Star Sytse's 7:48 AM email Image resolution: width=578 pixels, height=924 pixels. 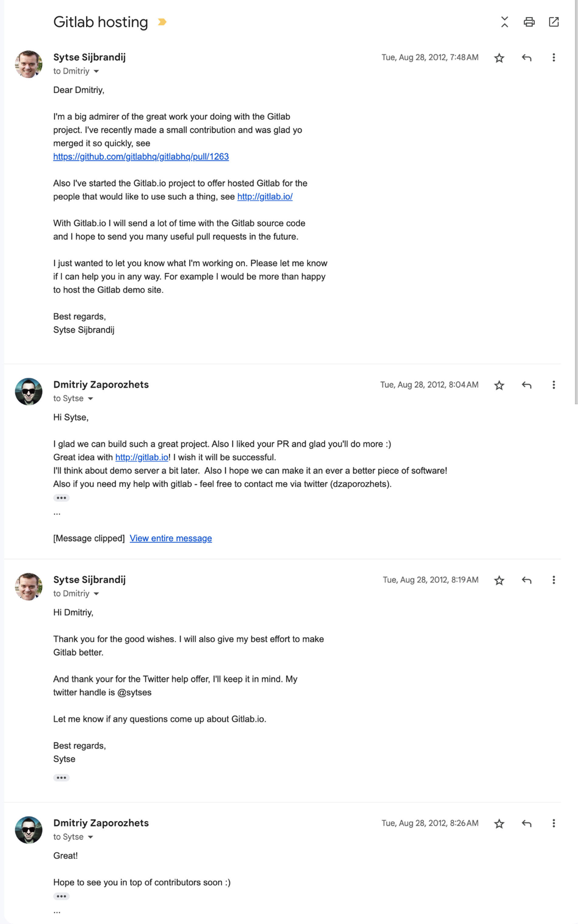(499, 57)
